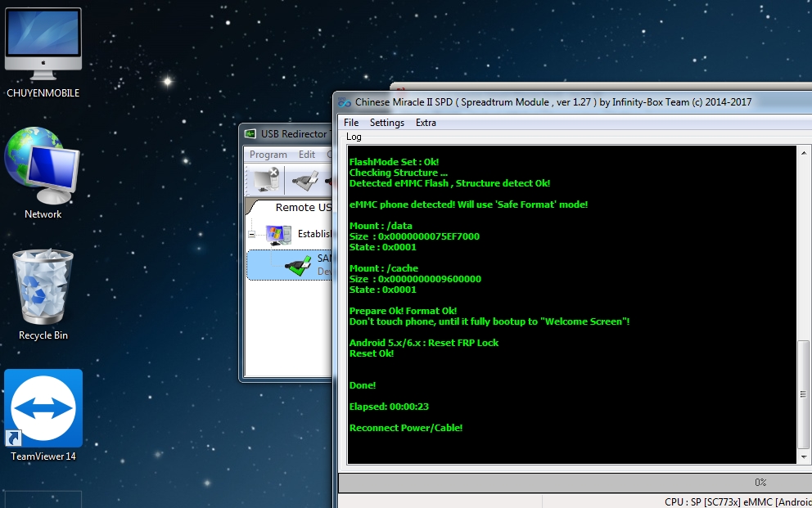
Task: Click the 'Size : 0x0000000009600000' log line
Action: click(x=415, y=279)
